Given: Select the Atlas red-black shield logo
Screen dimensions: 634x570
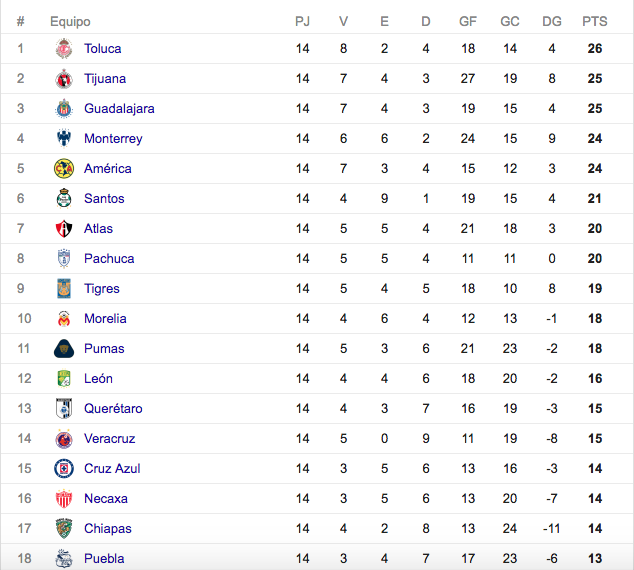Looking at the screenshot, I should tap(64, 228).
